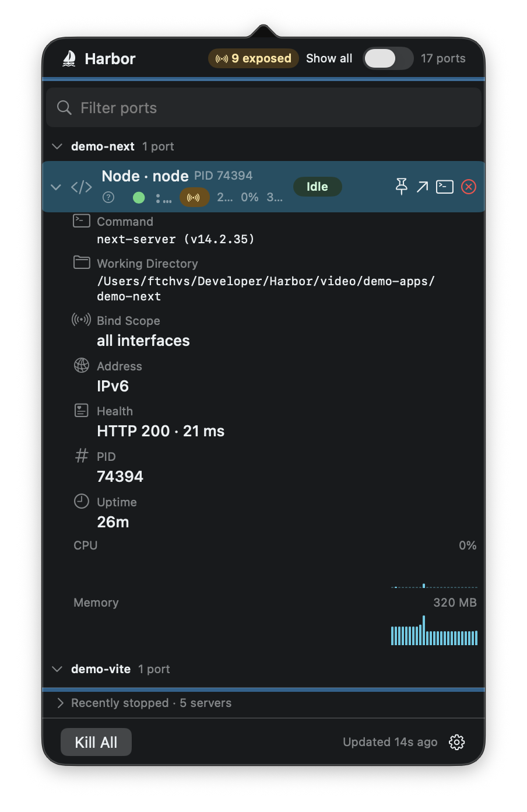The width and height of the screenshot is (527, 812).
Task: Click the Working Directory folder icon
Action: tap(82, 262)
